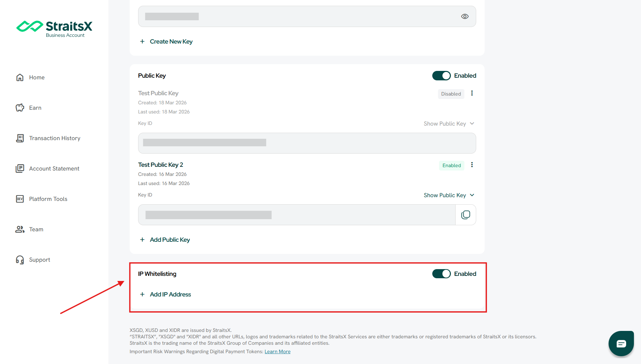The image size is (641, 364).
Task: Click the 'IP Whitelisting' heading
Action: point(157,274)
